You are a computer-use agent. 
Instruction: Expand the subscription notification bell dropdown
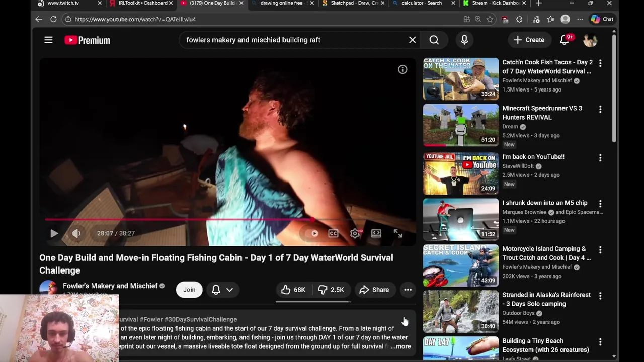[222, 290]
